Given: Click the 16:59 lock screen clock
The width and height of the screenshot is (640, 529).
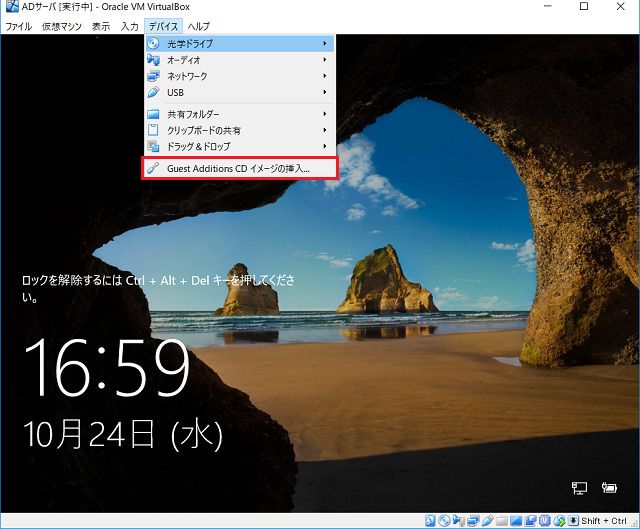Looking at the screenshot, I should coord(106,368).
